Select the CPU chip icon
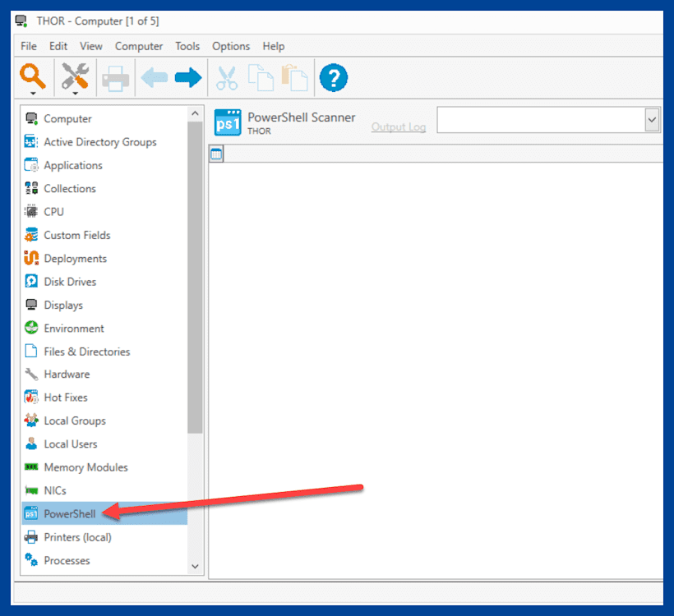The height and width of the screenshot is (616, 674). [x=31, y=211]
